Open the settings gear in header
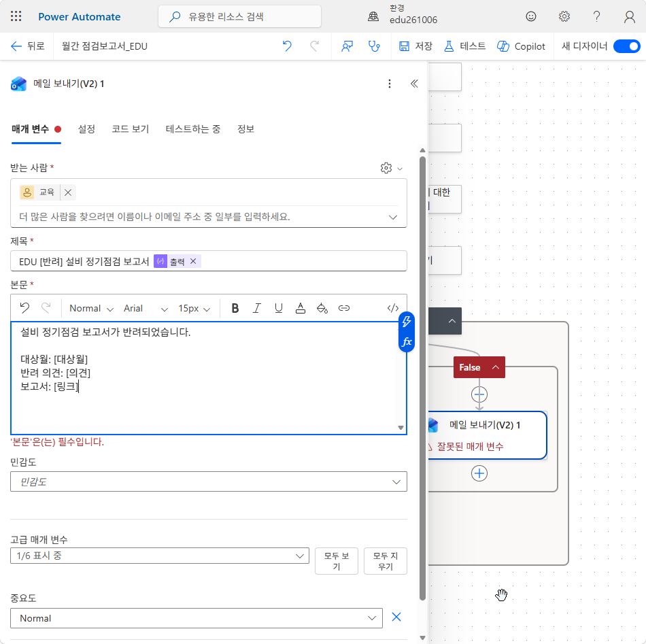 [564, 16]
